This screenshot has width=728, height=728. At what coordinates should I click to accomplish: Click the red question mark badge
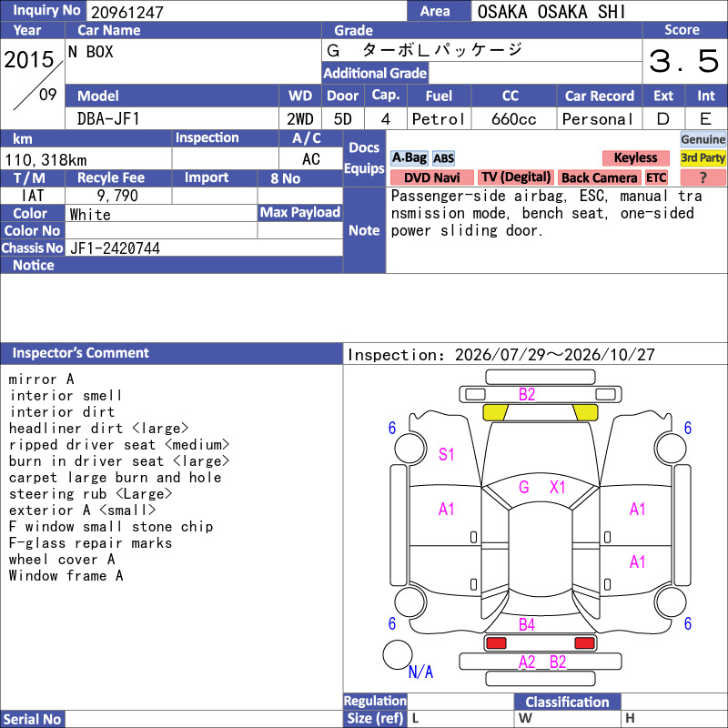(x=703, y=177)
